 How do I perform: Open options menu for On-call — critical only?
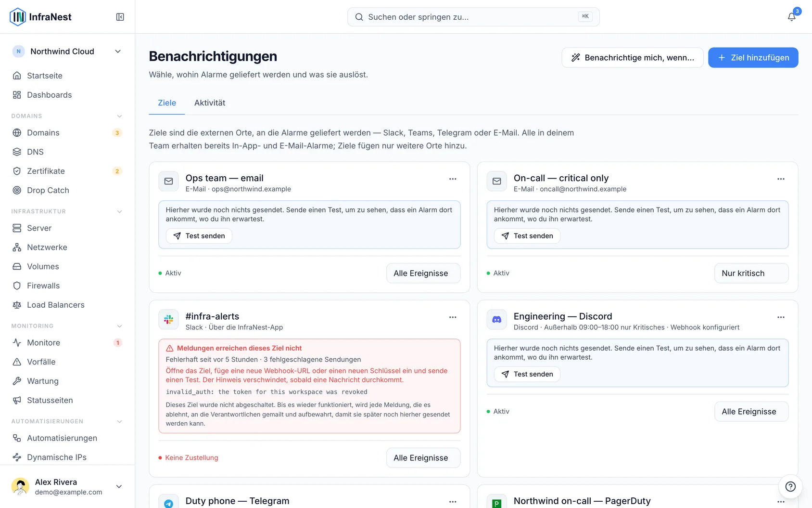781,179
